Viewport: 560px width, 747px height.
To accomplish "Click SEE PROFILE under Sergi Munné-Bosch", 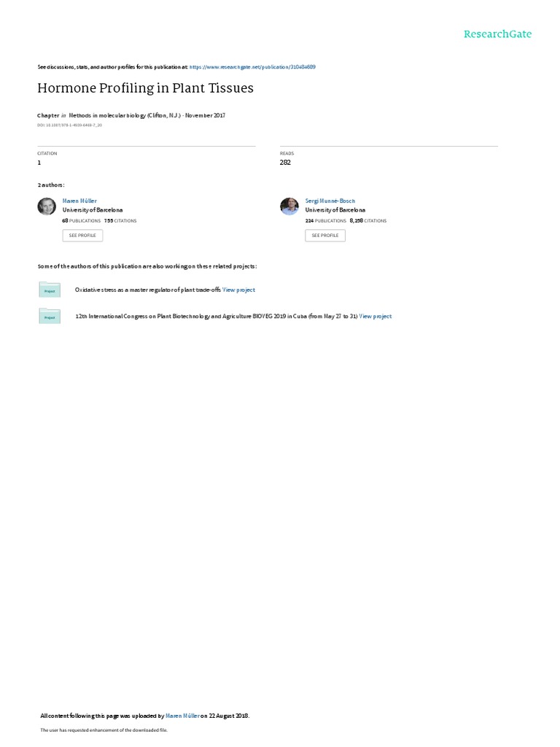I will (x=325, y=236).
